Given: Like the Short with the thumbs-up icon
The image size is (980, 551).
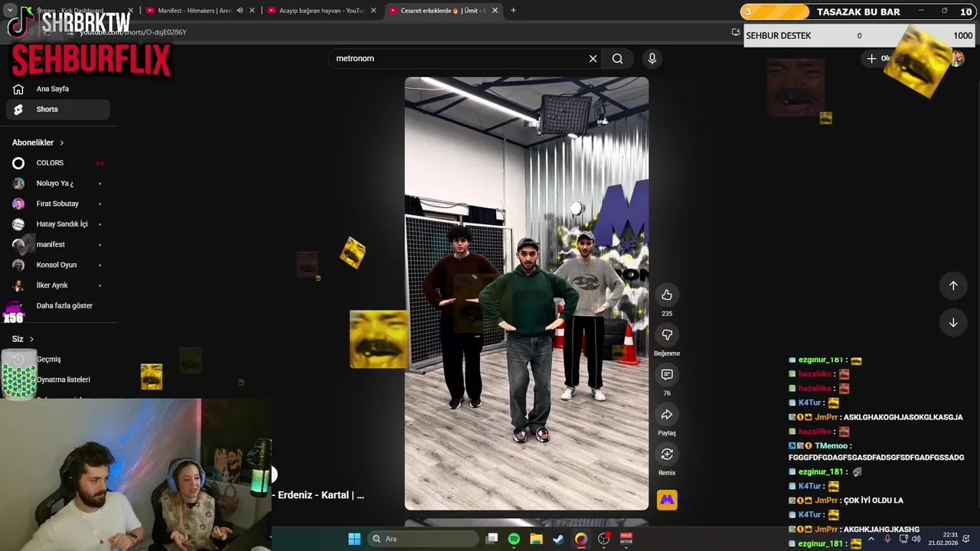Looking at the screenshot, I should coord(667,295).
